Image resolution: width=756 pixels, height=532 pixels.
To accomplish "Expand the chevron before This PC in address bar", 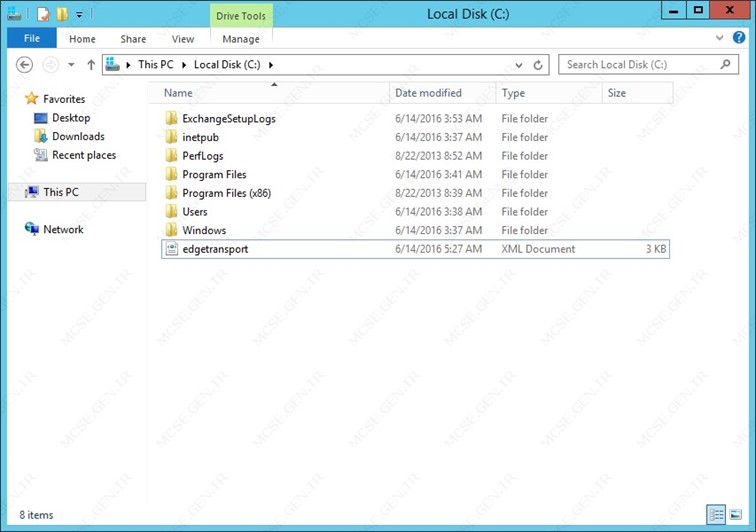I will click(128, 65).
